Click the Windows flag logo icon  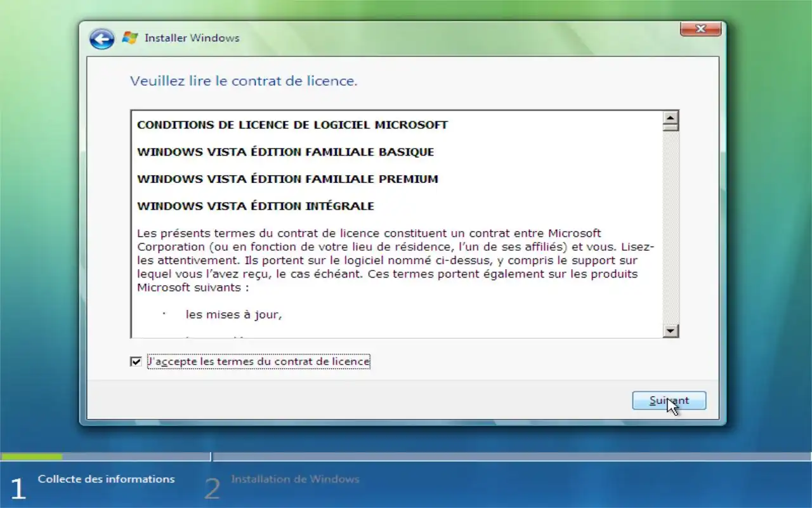coord(130,38)
